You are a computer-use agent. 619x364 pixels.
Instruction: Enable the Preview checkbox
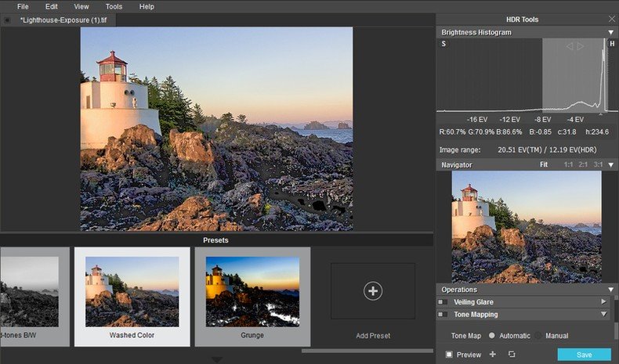click(449, 355)
